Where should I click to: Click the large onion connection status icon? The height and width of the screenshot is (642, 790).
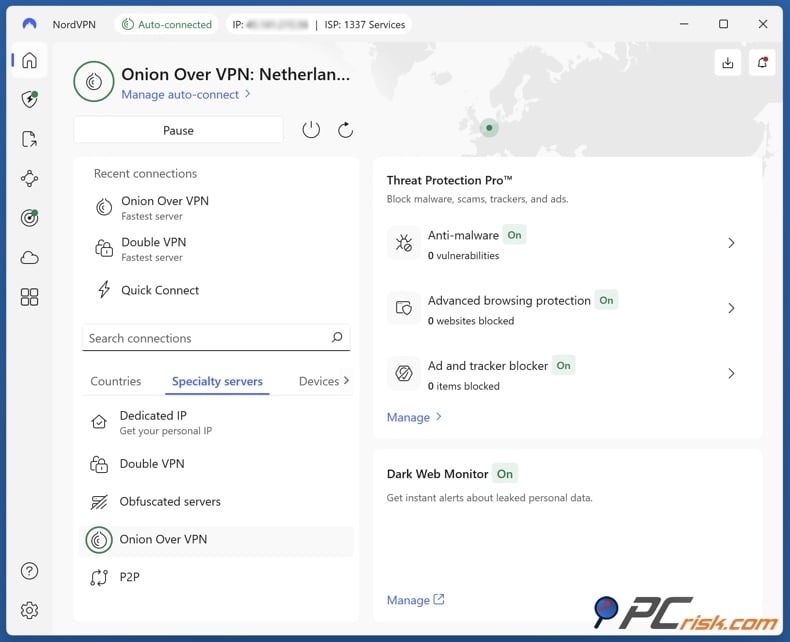click(94, 82)
